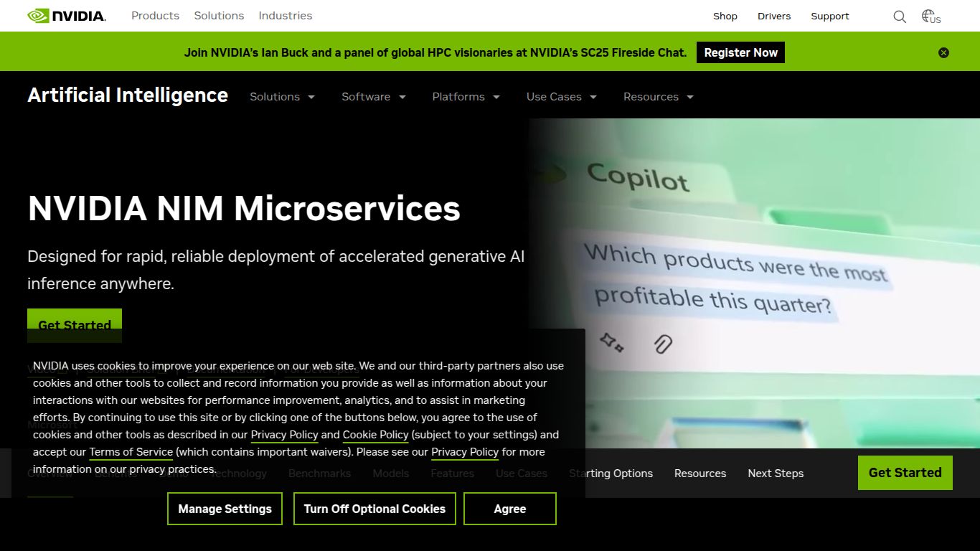The height and width of the screenshot is (551, 980).
Task: Select Products in the main menu
Action: click(155, 15)
